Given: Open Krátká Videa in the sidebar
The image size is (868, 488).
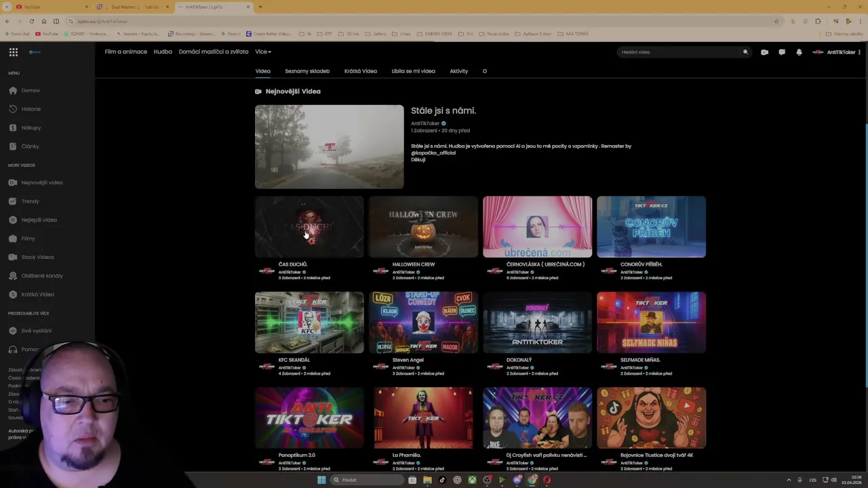Looking at the screenshot, I should 32,294.
